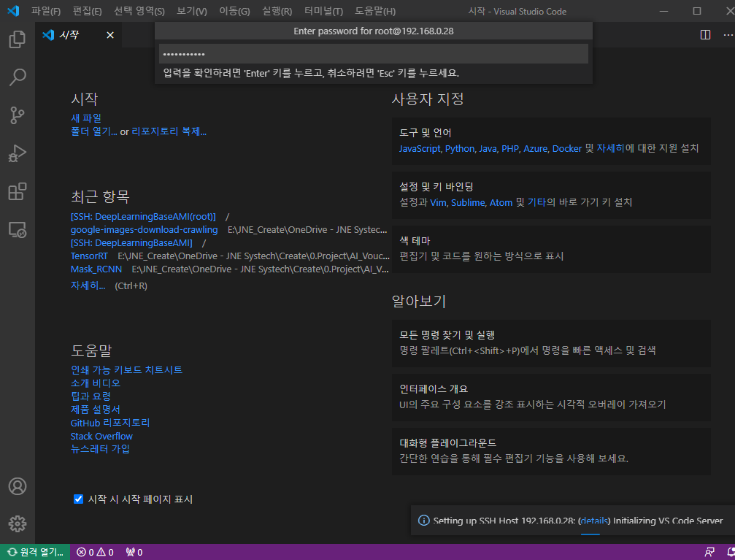This screenshot has height=560, width=735.
Task: Open the 이동(G) menu
Action: (234, 11)
